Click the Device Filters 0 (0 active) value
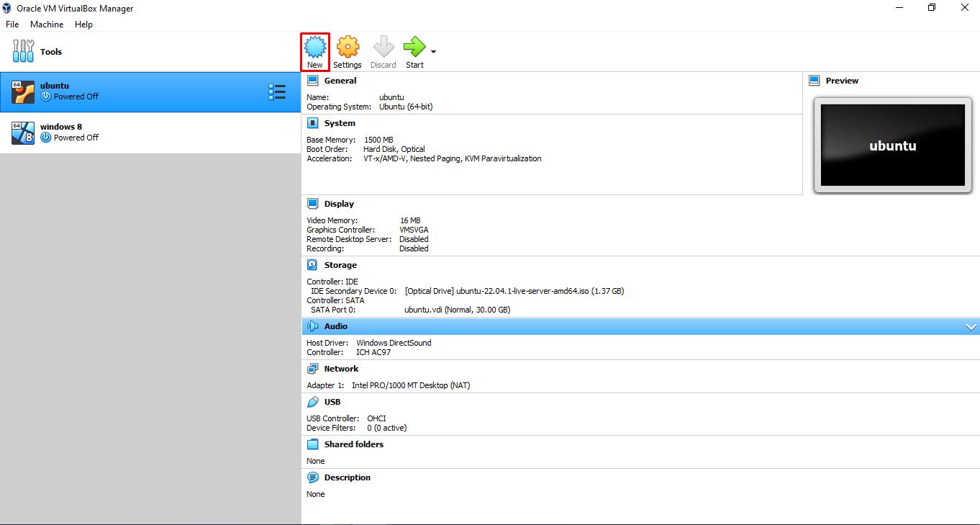The height and width of the screenshot is (525, 980). click(x=387, y=428)
